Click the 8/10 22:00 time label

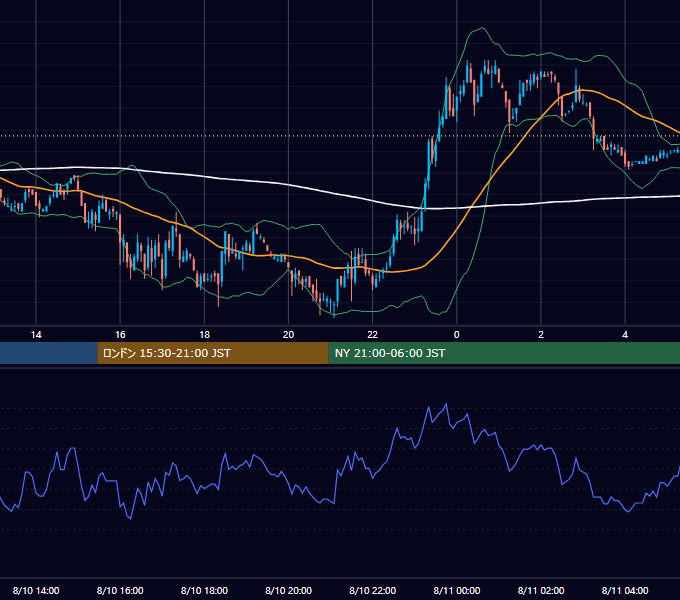coord(373,590)
